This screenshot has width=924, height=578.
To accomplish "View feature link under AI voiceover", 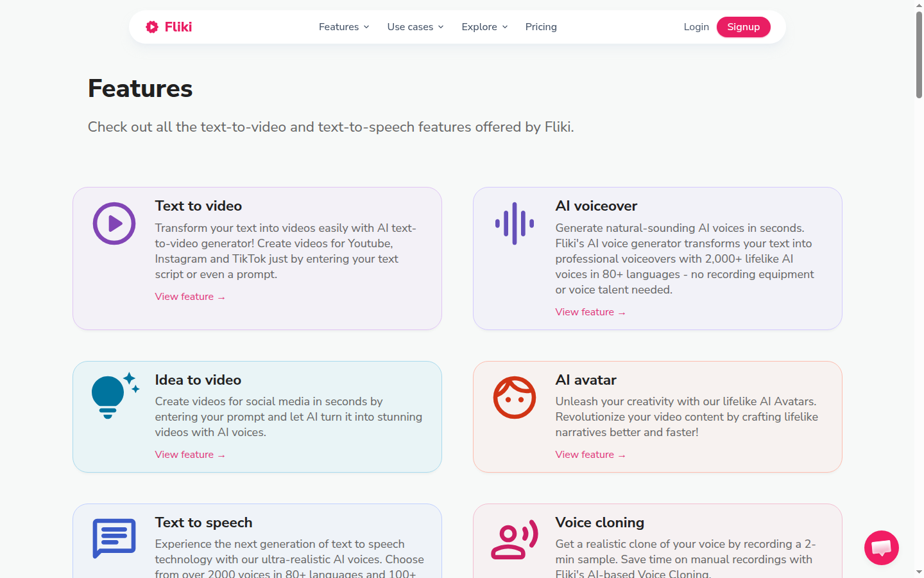I will pyautogui.click(x=590, y=312).
